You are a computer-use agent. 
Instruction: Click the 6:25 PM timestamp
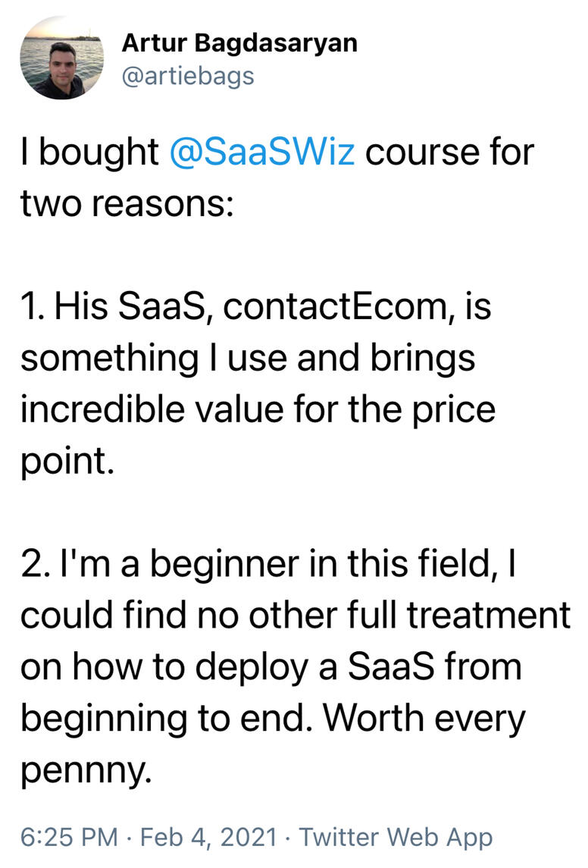click(70, 837)
